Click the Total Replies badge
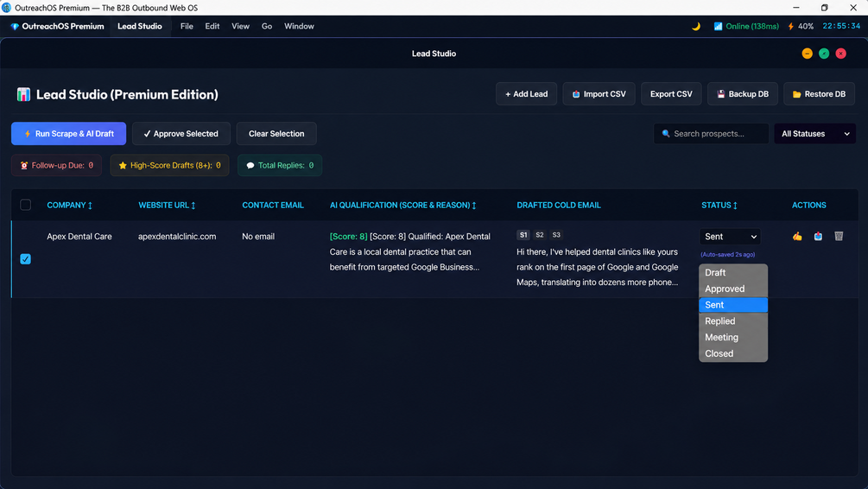Screen dimensions: 868x489 (280, 165)
